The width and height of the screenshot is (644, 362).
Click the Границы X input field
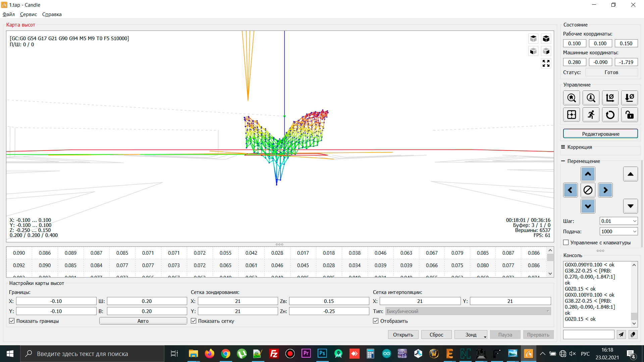coord(56,301)
